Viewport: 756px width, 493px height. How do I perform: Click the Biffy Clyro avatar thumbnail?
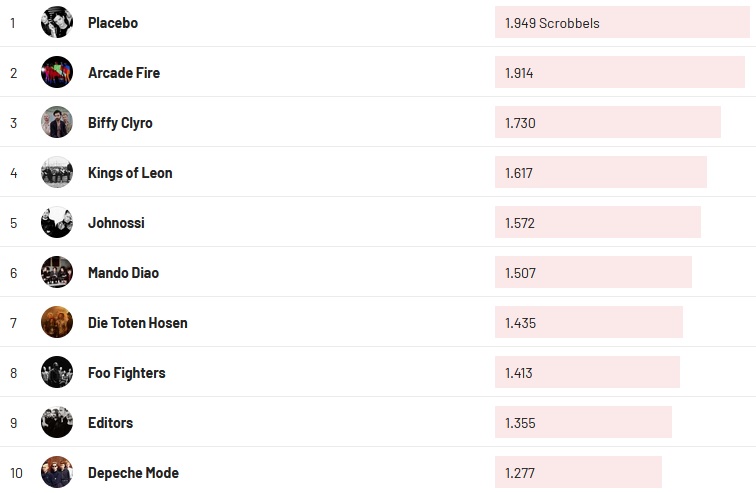click(x=57, y=122)
